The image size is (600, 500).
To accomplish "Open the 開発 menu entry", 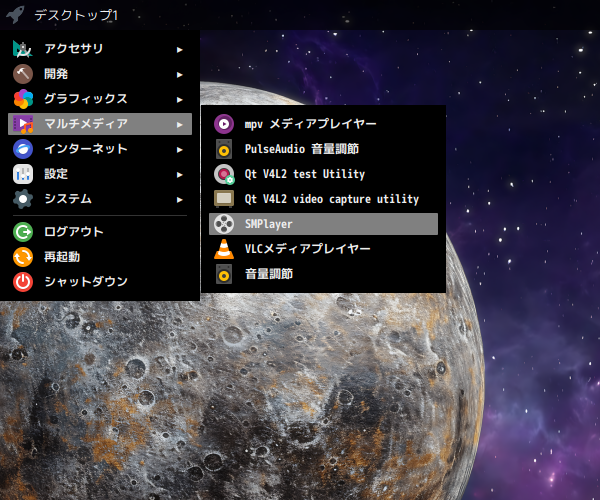I will pos(100,74).
